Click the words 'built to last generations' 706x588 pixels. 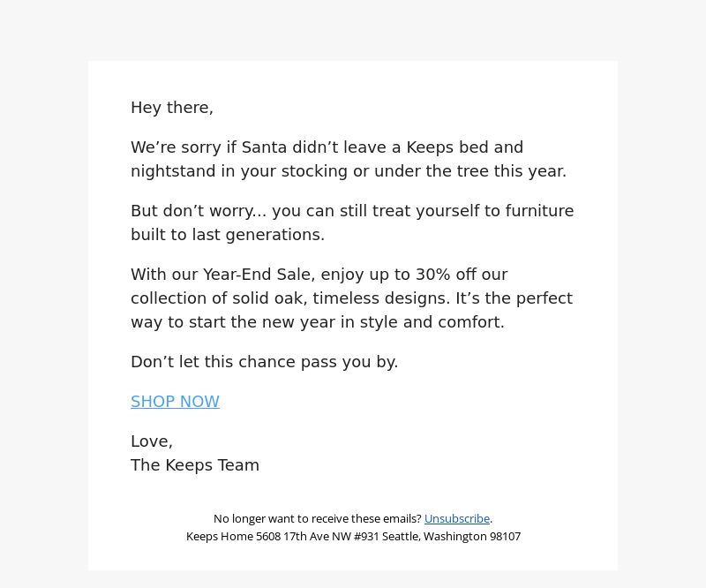[226, 235]
